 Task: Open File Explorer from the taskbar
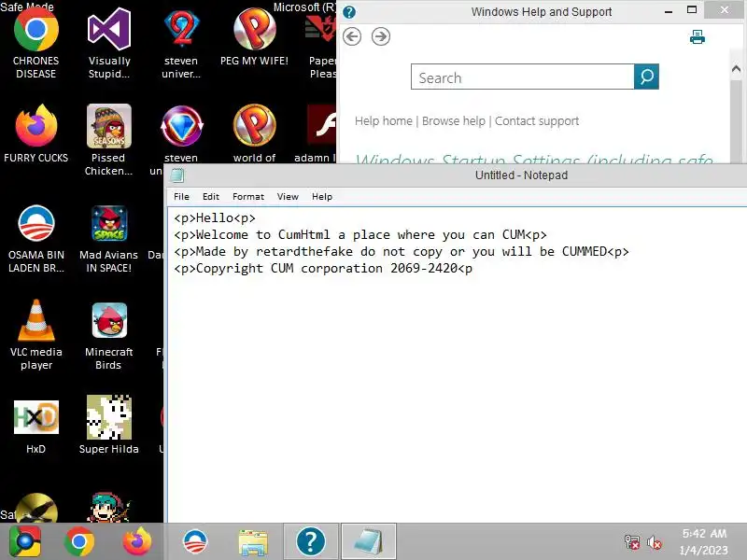click(253, 542)
